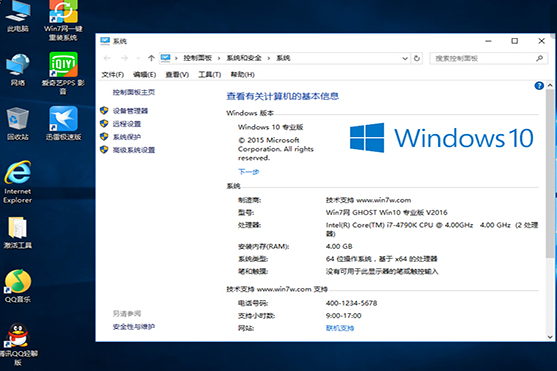The width and height of the screenshot is (557, 371).
Task: Click scrollbar down arrow in system window
Action: tap(550, 337)
